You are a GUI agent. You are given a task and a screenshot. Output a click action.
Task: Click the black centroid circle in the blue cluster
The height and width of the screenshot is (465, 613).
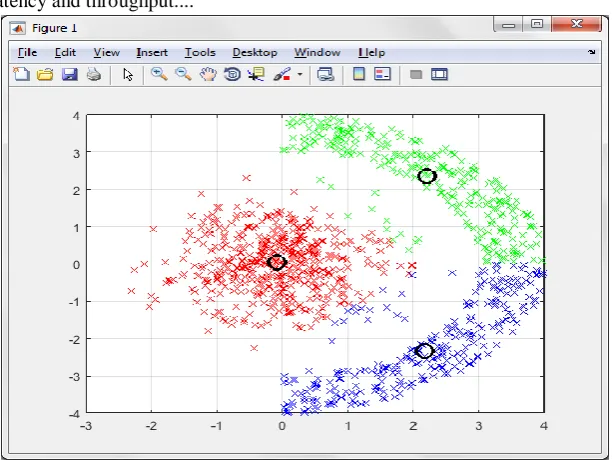coord(424,351)
